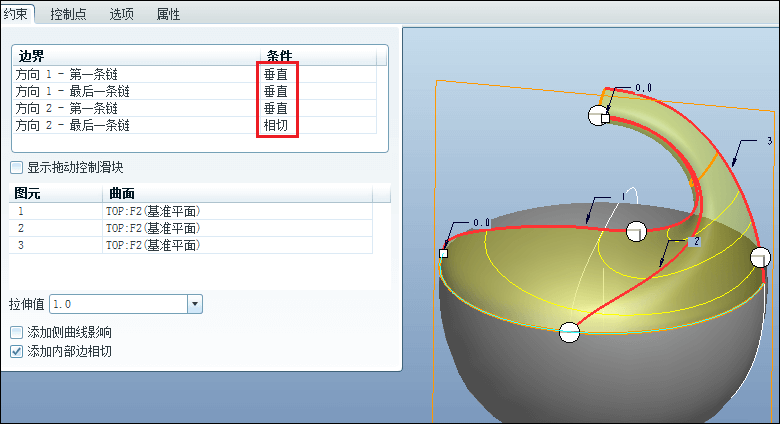Click the white circle handle on bowl right rim
780x424 pixels.
click(761, 258)
